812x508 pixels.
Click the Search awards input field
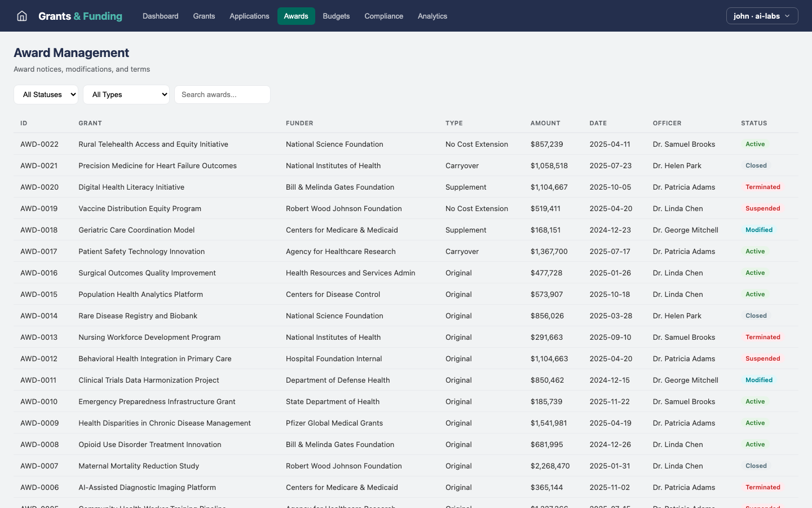click(x=222, y=94)
